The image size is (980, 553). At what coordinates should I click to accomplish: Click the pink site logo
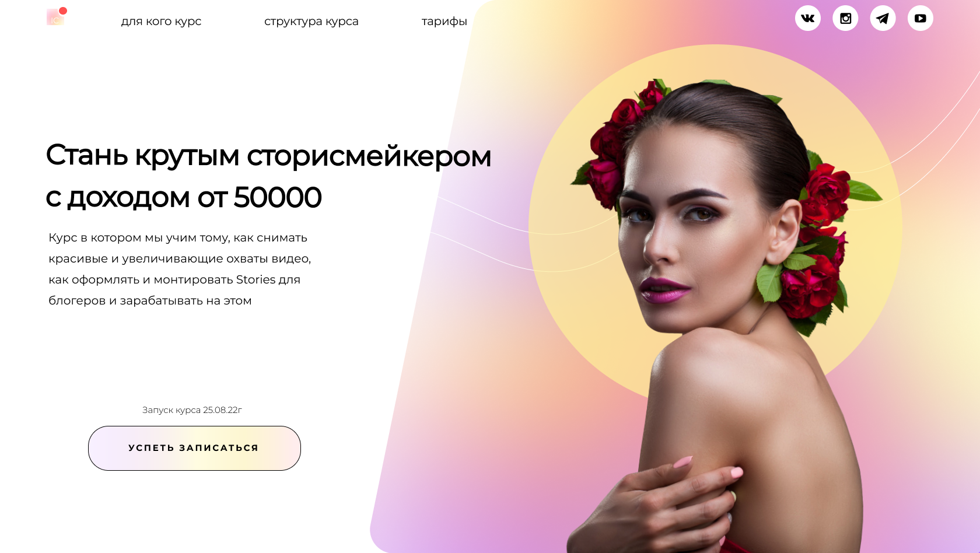click(x=55, y=17)
